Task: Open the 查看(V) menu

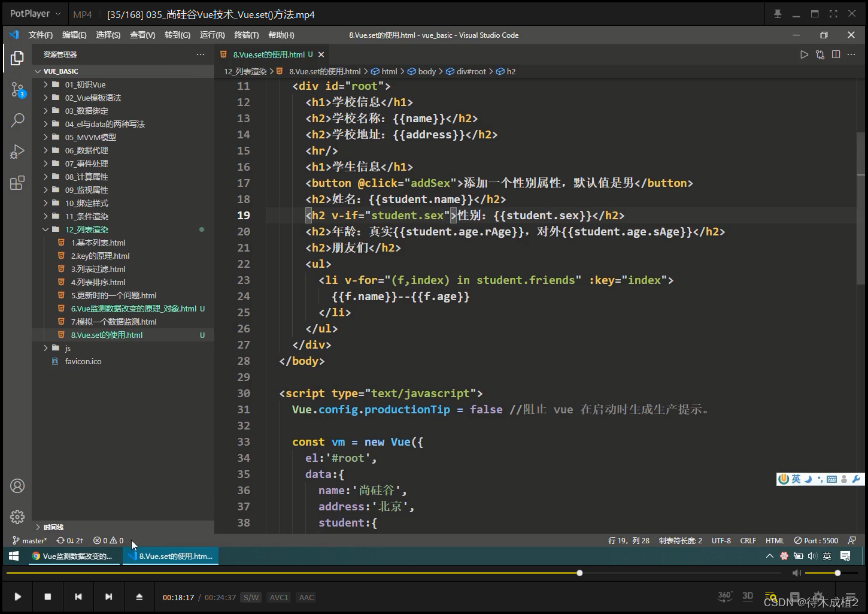Action: click(x=142, y=35)
